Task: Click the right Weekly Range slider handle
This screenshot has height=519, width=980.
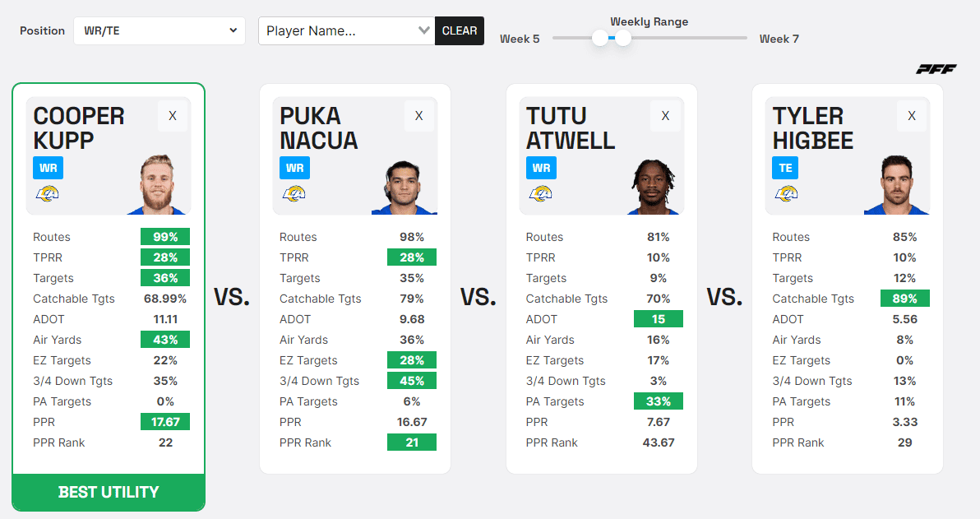Action: click(x=623, y=38)
